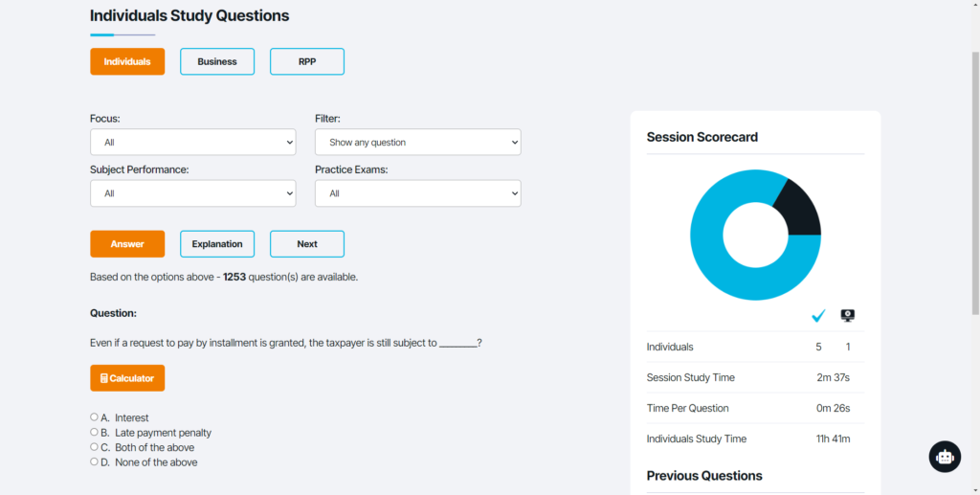Select the Individuals tab
Viewport: 980px width, 495px height.
tap(127, 61)
